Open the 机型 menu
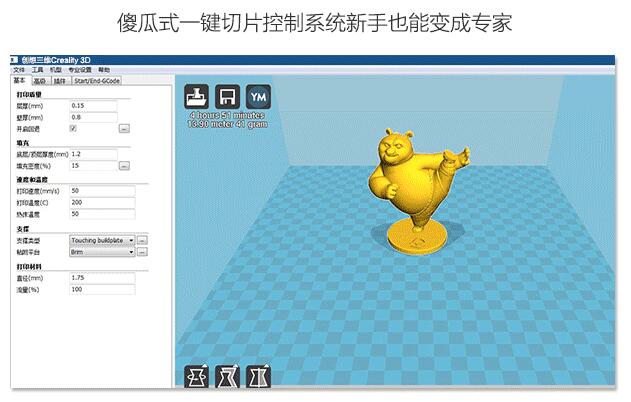 click(56, 70)
